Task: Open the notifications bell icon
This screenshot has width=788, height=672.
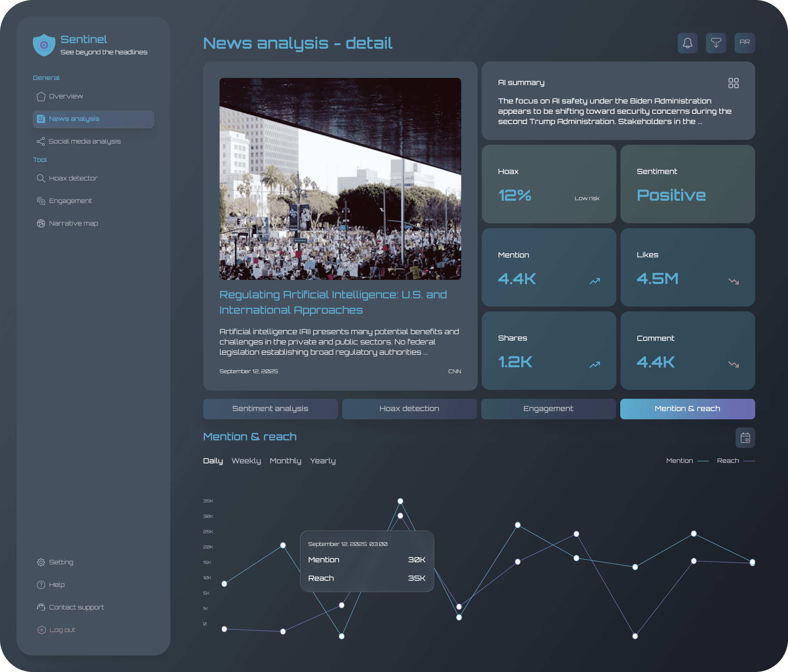Action: [687, 43]
